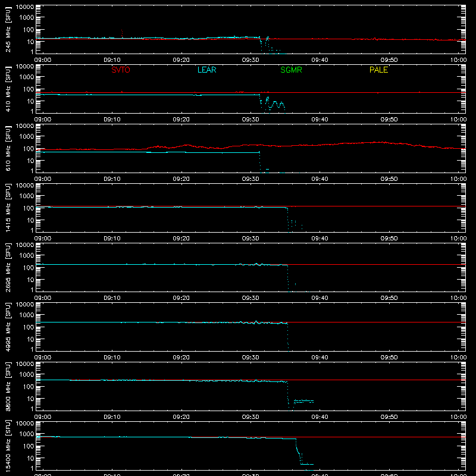476x476 pixels.
Task: Click 09:40 tick label under 1415 MHz panel
Action: pos(320,239)
